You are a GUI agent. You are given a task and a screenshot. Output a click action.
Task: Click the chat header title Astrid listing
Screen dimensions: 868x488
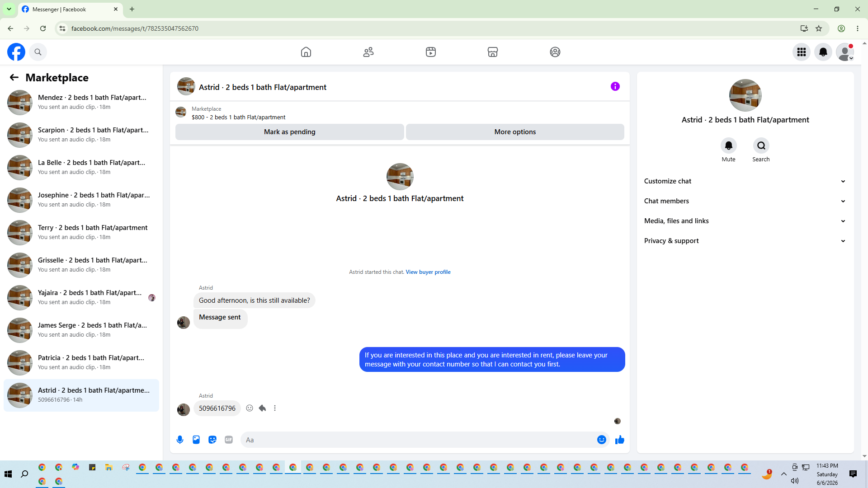(x=262, y=87)
